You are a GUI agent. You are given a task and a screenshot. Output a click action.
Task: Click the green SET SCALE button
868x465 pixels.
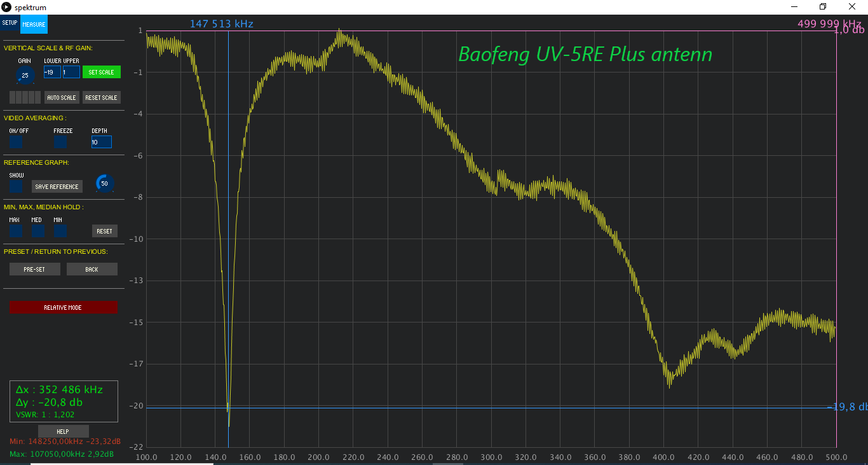coord(102,72)
